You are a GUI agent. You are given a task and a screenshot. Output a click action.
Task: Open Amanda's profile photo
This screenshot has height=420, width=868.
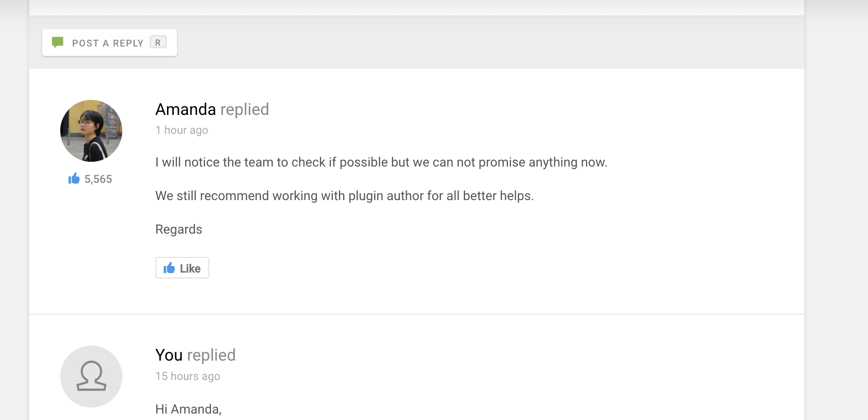click(91, 131)
